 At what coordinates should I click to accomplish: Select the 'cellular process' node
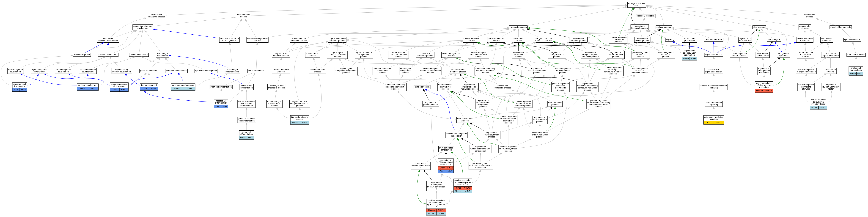pos(663,27)
